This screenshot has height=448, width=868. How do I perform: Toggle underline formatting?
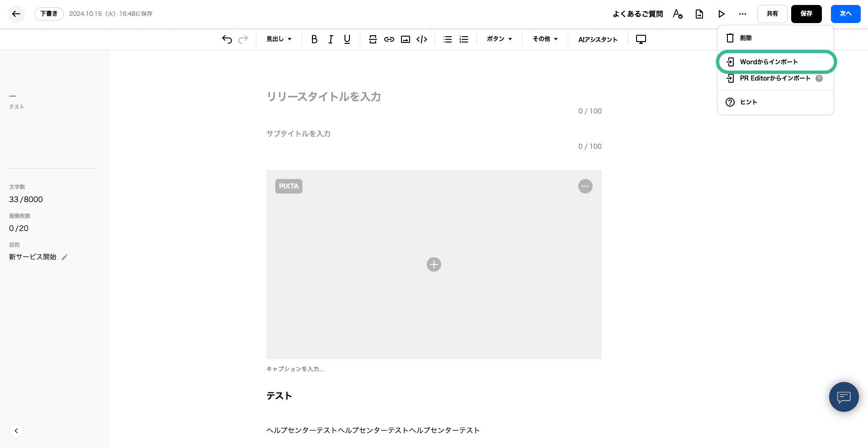coord(347,39)
